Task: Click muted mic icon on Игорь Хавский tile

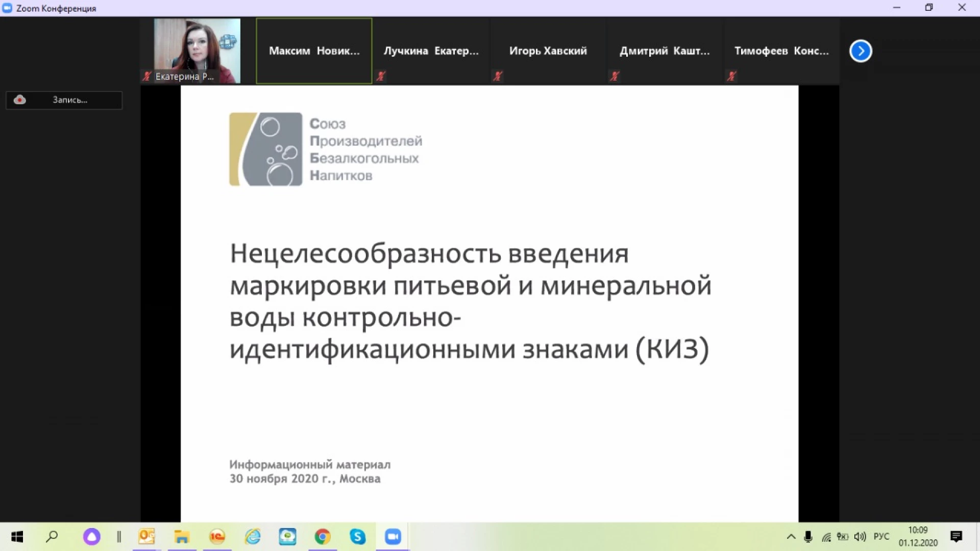Action: point(498,76)
